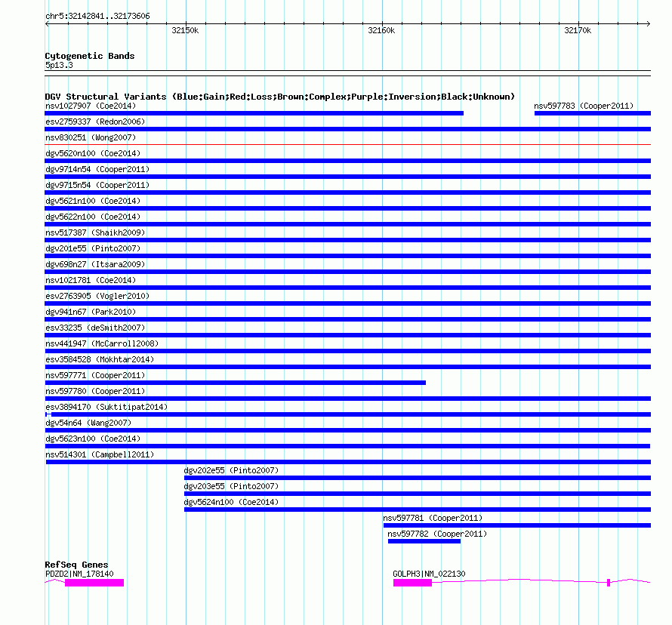Click the blue bar beneath nsv597783
The height and width of the screenshot is (625, 672).
click(593, 113)
